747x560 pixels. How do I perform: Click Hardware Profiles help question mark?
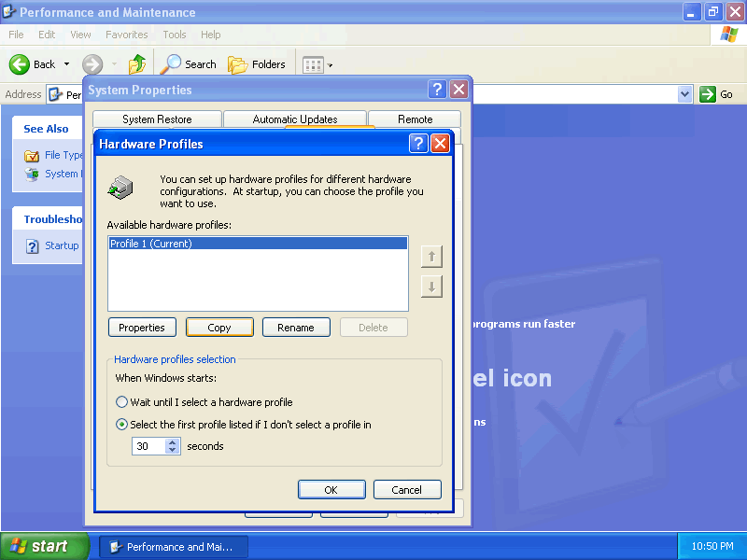[x=418, y=144]
